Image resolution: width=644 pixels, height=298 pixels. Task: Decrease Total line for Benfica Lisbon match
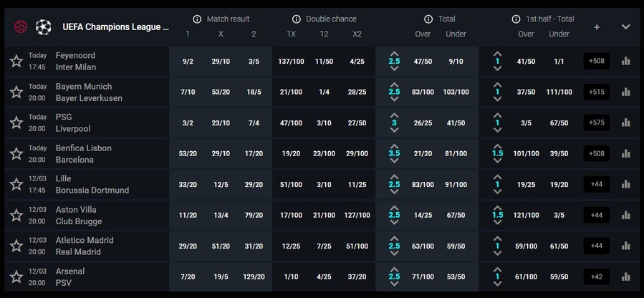(394, 161)
